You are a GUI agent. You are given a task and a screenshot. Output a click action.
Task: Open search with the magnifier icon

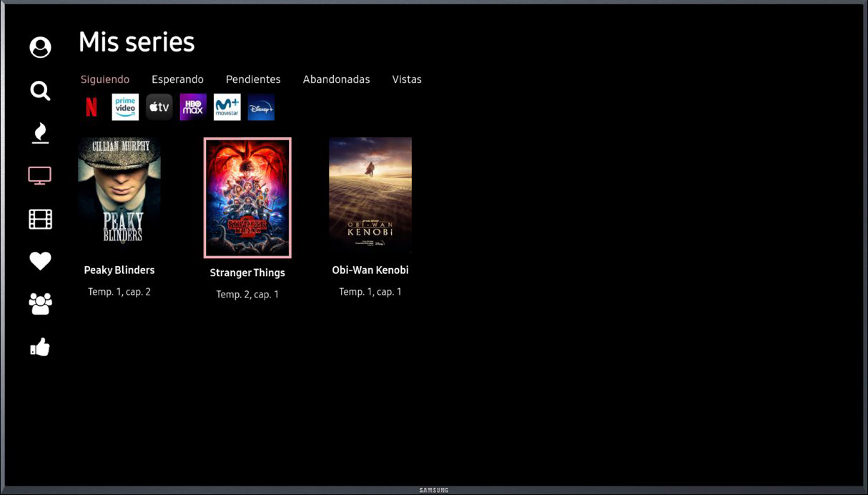(x=40, y=91)
